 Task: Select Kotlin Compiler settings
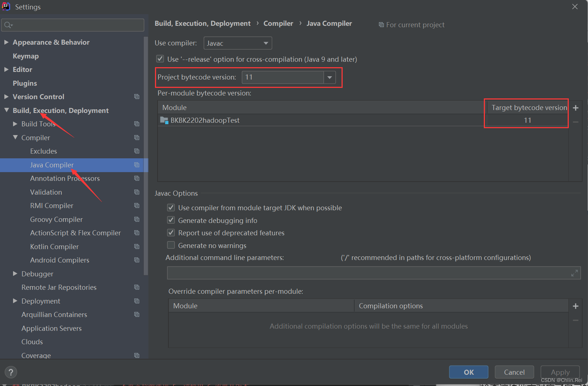coord(54,247)
